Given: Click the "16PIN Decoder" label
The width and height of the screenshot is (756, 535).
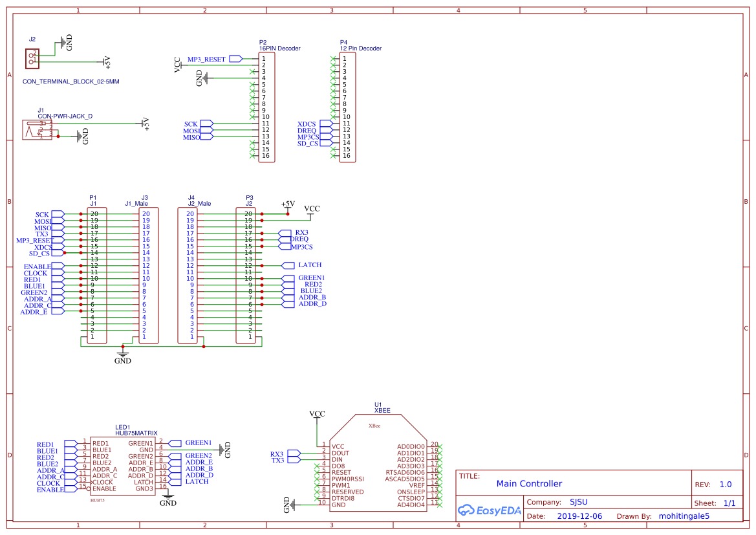Looking at the screenshot, I should (279, 49).
